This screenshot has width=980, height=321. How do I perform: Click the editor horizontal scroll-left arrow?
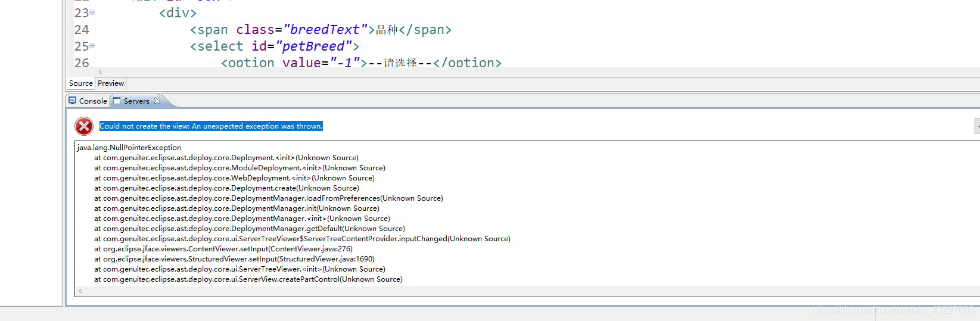pyautogui.click(x=100, y=71)
